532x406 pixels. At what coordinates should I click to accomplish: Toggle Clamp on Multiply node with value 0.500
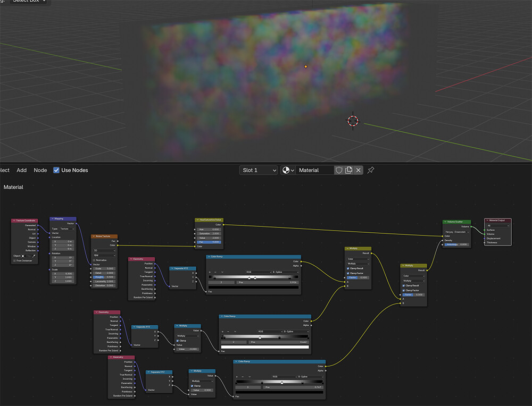(192, 386)
